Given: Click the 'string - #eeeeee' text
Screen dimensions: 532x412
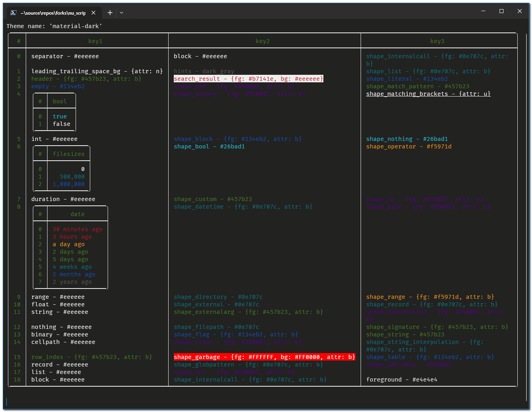Looking at the screenshot, I should [x=60, y=312].
